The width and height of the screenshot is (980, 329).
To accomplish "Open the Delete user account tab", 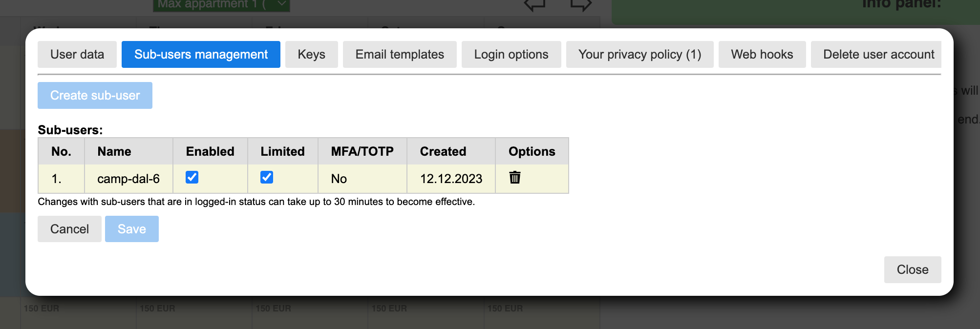I will click(x=878, y=54).
